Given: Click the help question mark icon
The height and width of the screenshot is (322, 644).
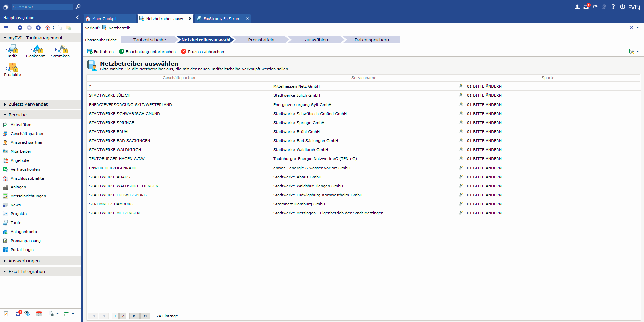Looking at the screenshot, I should click(x=613, y=7).
